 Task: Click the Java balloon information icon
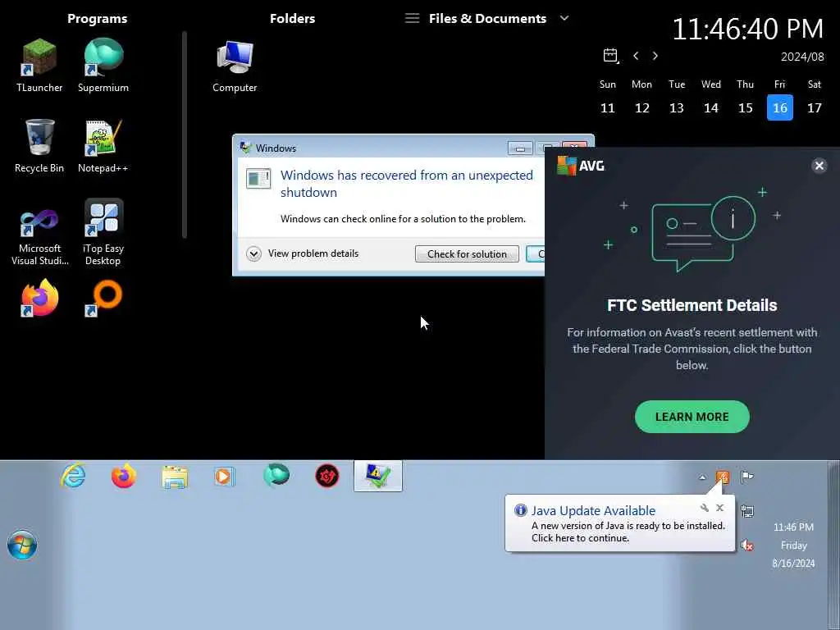pos(520,510)
